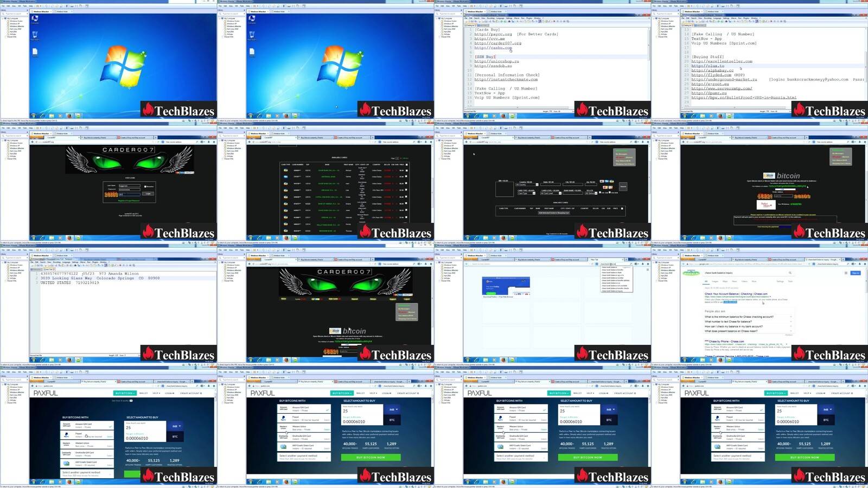Viewport: 868px width, 488px height.
Task: Click BUY BITCOIN NOW in second Paxful frame
Action: pyautogui.click(x=371, y=457)
